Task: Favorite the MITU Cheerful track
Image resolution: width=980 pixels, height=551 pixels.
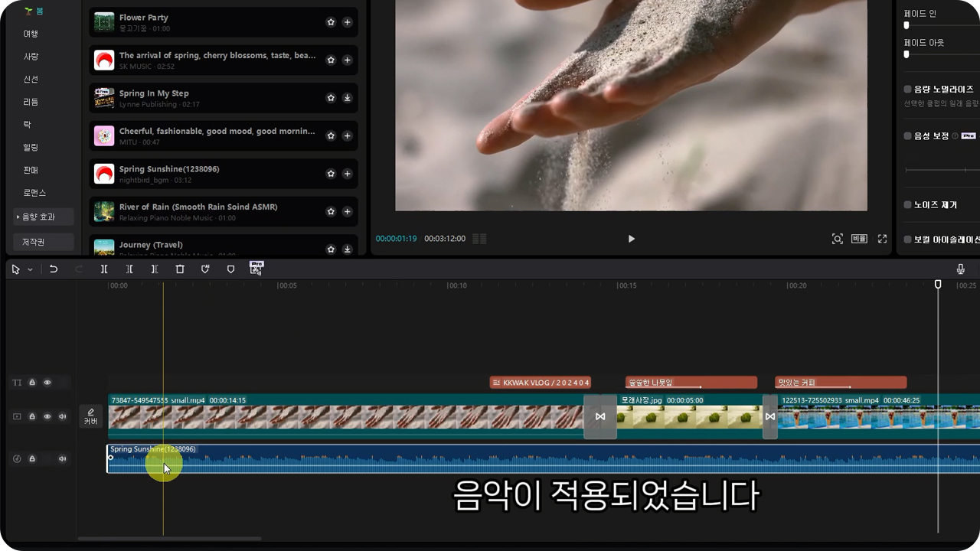Action: click(x=331, y=135)
